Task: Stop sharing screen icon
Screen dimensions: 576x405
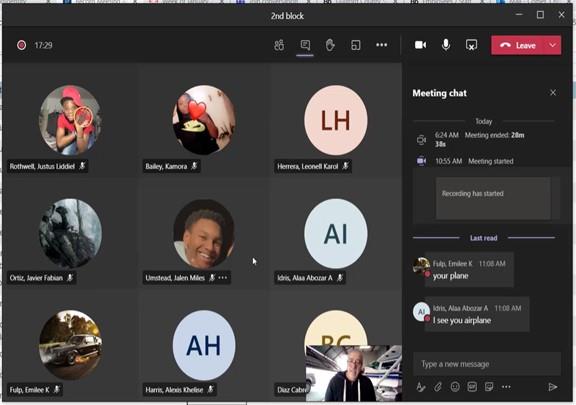Action: (471, 45)
